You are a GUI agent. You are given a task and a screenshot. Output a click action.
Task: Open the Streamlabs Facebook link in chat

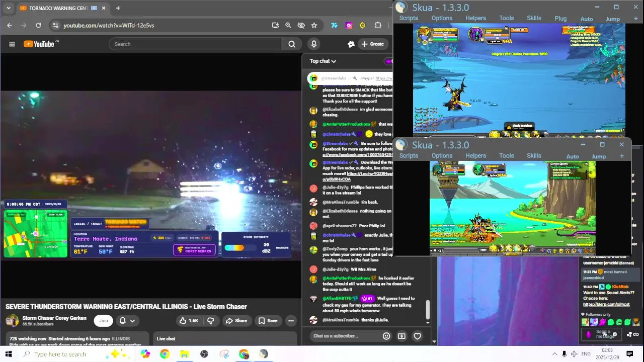click(x=357, y=155)
